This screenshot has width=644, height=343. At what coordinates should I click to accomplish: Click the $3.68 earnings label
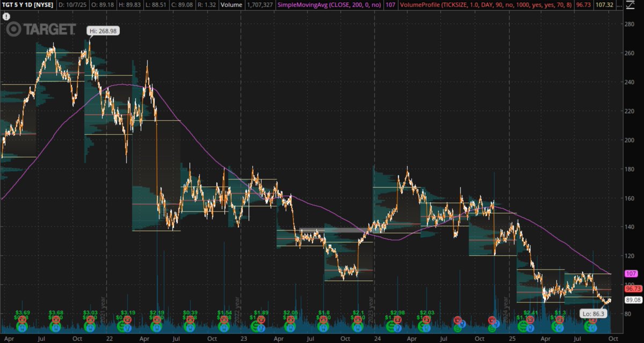(x=56, y=312)
